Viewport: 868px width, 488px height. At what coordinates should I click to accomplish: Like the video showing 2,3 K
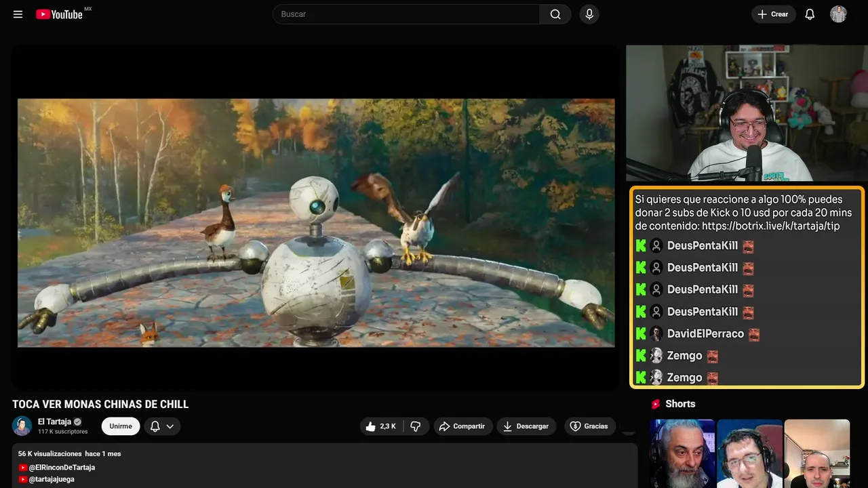click(381, 426)
